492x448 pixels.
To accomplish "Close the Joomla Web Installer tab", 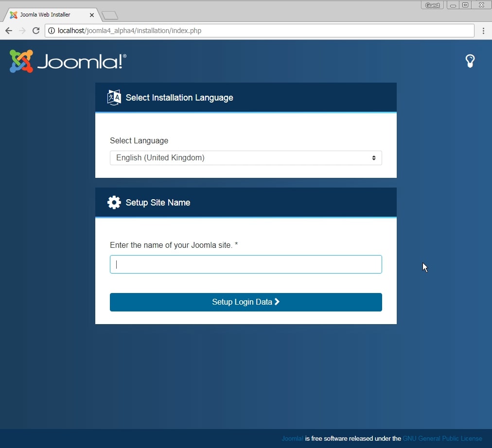I will 91,15.
